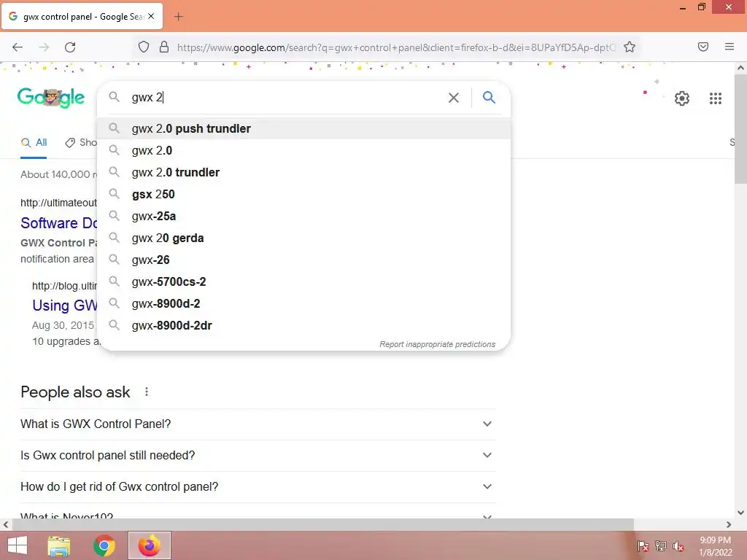Pick suggestion 'gwx 2.0 trundler'

(x=303, y=172)
